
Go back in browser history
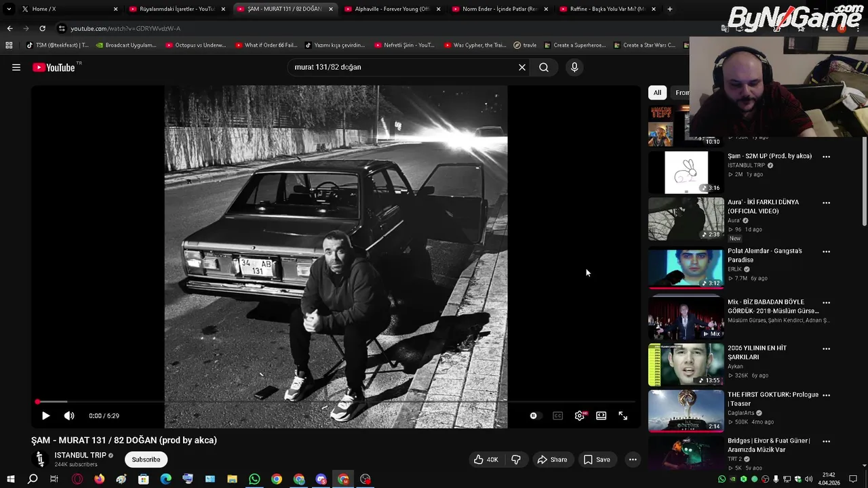(x=9, y=28)
